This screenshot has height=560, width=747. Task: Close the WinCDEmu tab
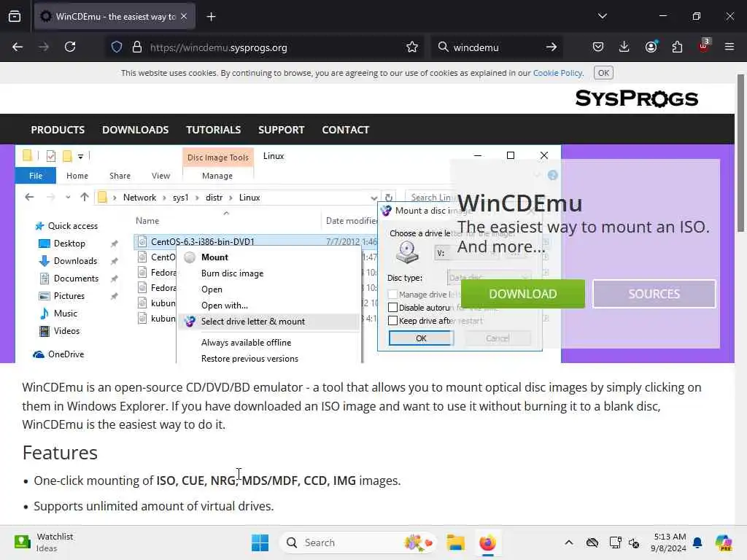point(184,17)
